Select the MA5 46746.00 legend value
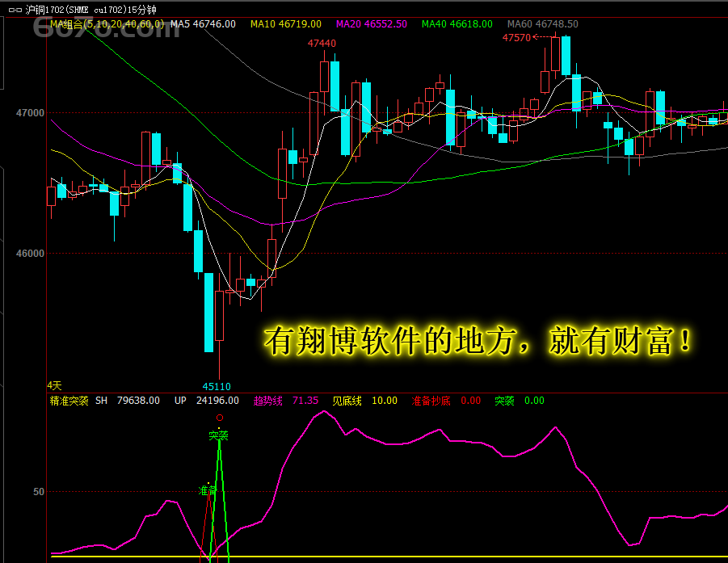 click(203, 24)
